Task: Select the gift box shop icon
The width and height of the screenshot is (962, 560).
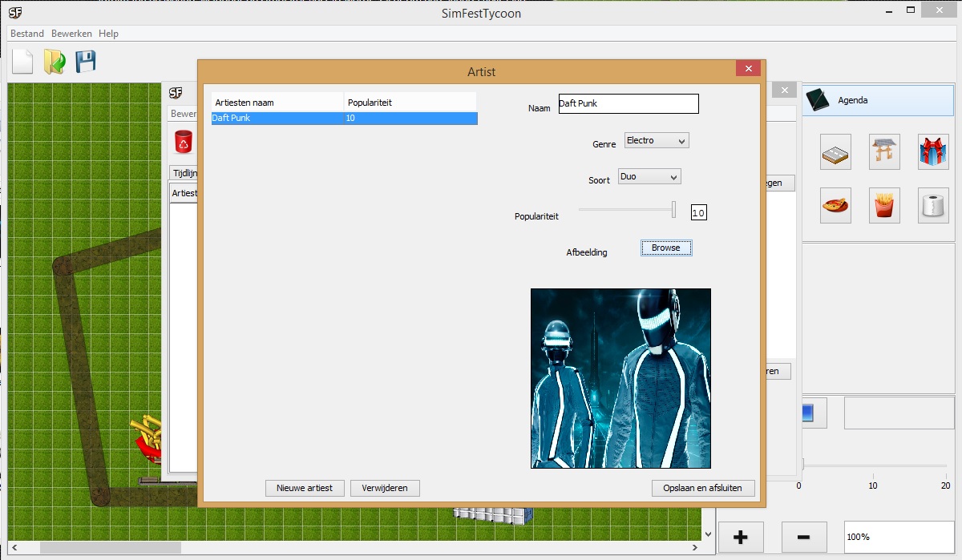Action: coord(933,152)
